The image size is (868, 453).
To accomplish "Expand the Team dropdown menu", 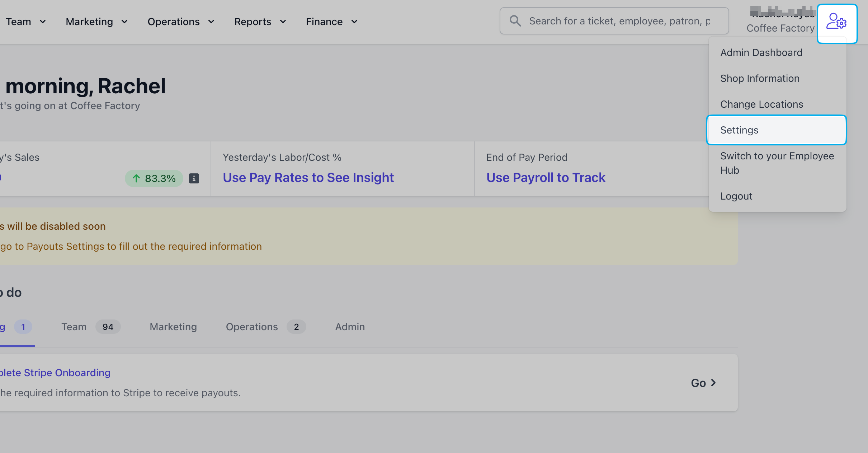I will (26, 22).
